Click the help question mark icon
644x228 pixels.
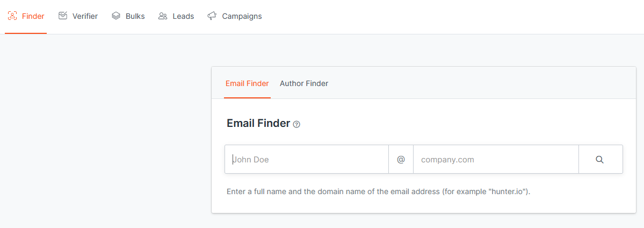(x=296, y=124)
